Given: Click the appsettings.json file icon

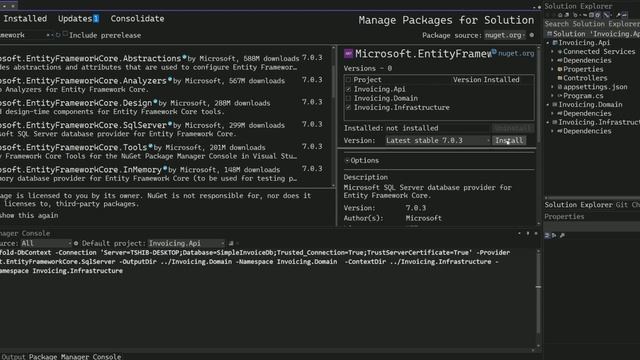Looking at the screenshot, I should pyautogui.click(x=560, y=87).
